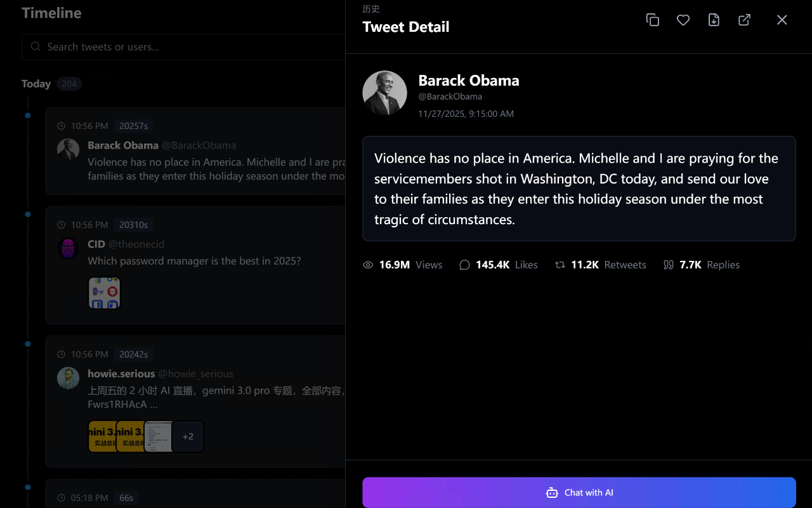
Task: Open the password manager question tweet
Action: click(194, 261)
